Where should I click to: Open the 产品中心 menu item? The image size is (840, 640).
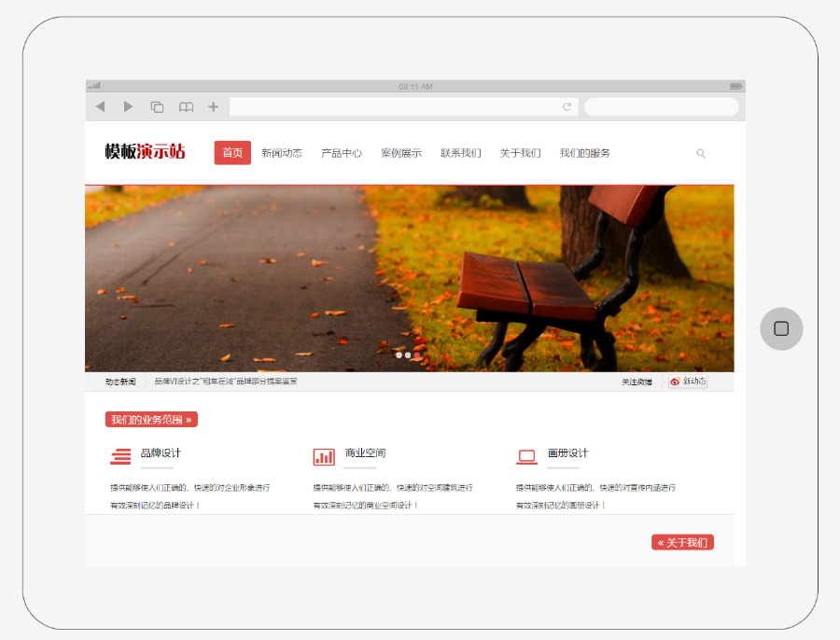tap(342, 153)
